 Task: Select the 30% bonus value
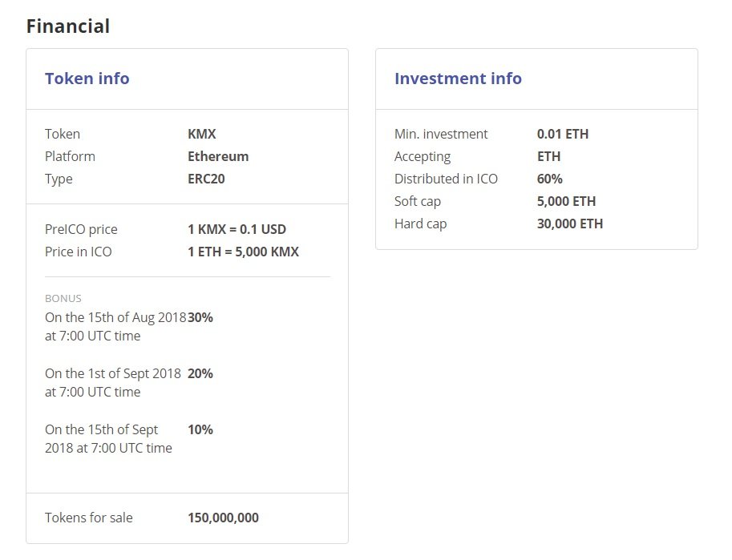200,317
